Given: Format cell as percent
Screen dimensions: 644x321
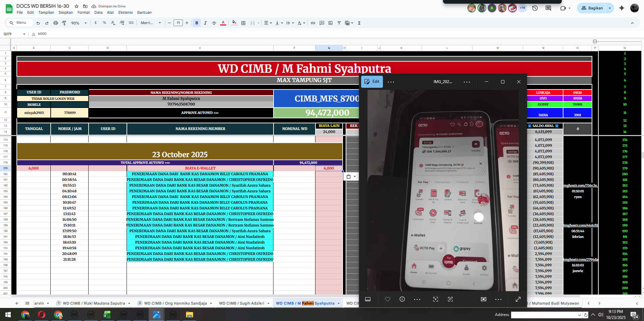Looking at the screenshot, I should tap(104, 23).
